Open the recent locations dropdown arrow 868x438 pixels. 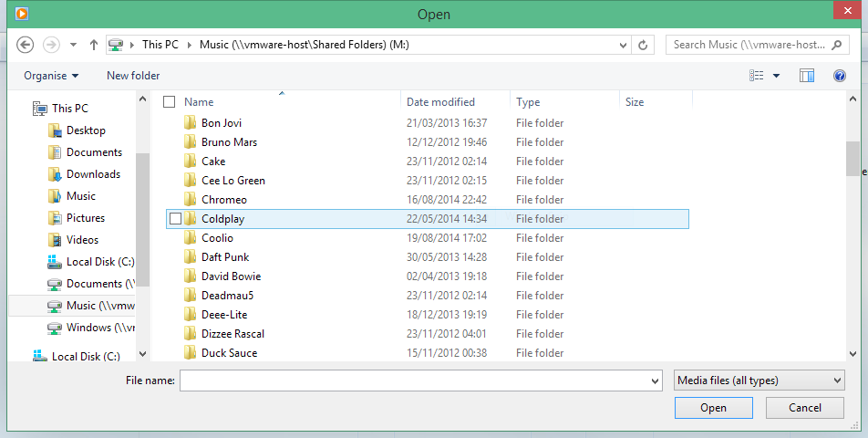coord(73,45)
